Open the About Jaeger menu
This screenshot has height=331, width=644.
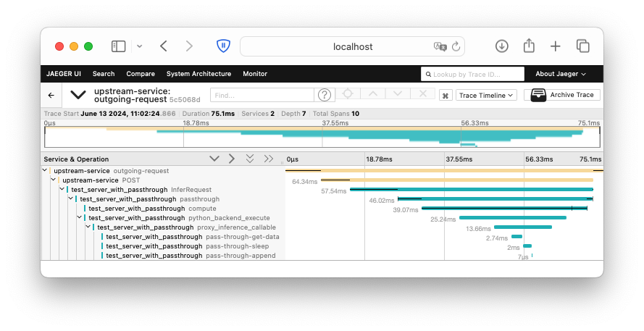[x=560, y=74]
